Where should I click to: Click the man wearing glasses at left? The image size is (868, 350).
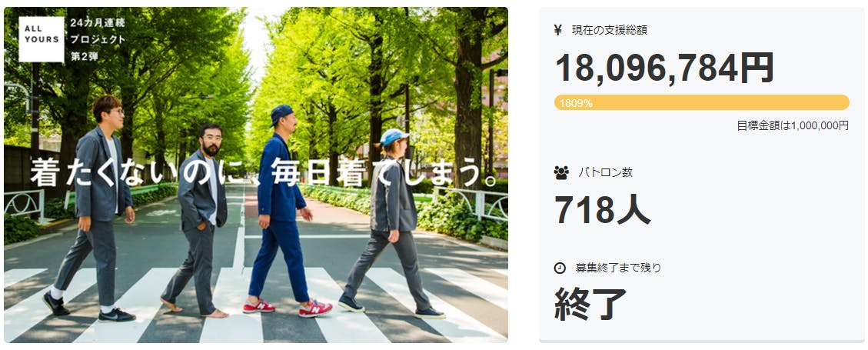[94, 208]
